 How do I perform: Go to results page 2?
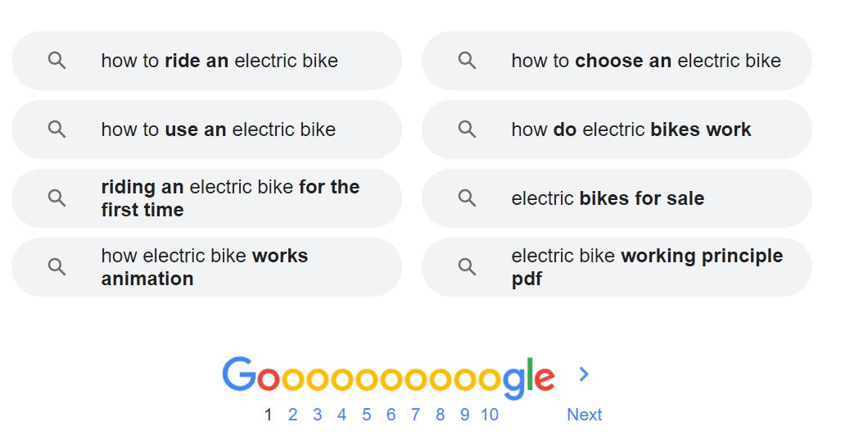pyautogui.click(x=292, y=415)
